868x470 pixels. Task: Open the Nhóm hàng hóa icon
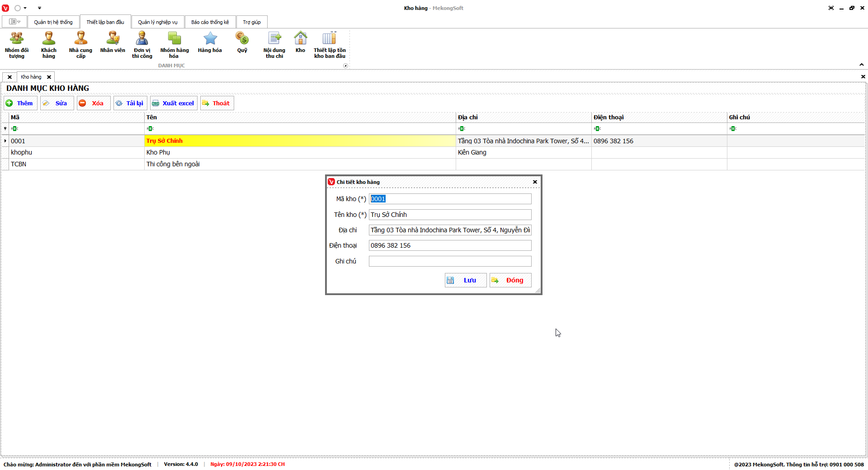pos(174,45)
